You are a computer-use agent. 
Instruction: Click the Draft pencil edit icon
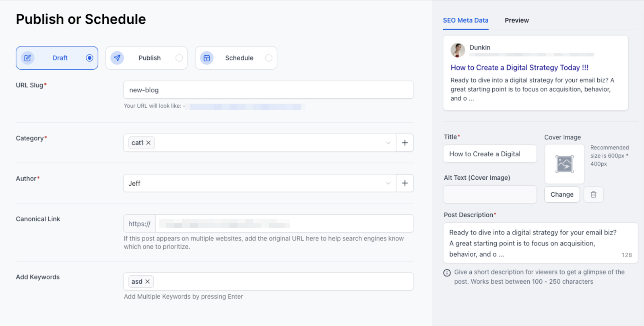click(27, 58)
